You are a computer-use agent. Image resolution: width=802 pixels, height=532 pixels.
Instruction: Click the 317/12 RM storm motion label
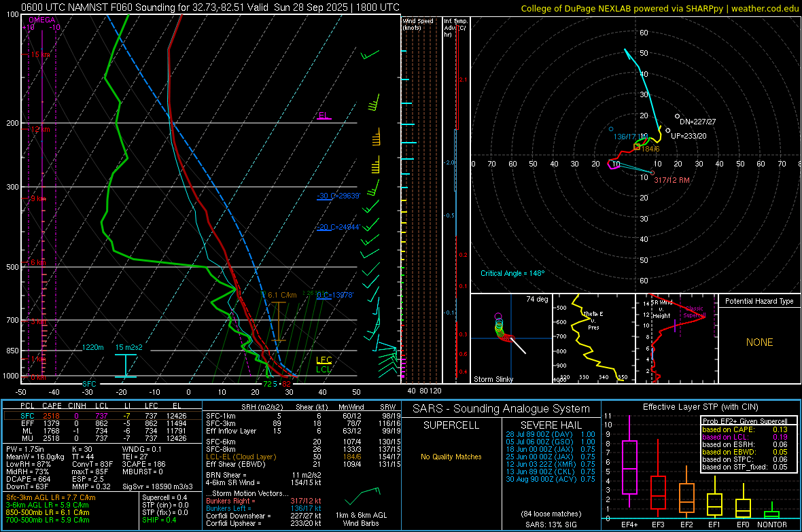point(672,180)
